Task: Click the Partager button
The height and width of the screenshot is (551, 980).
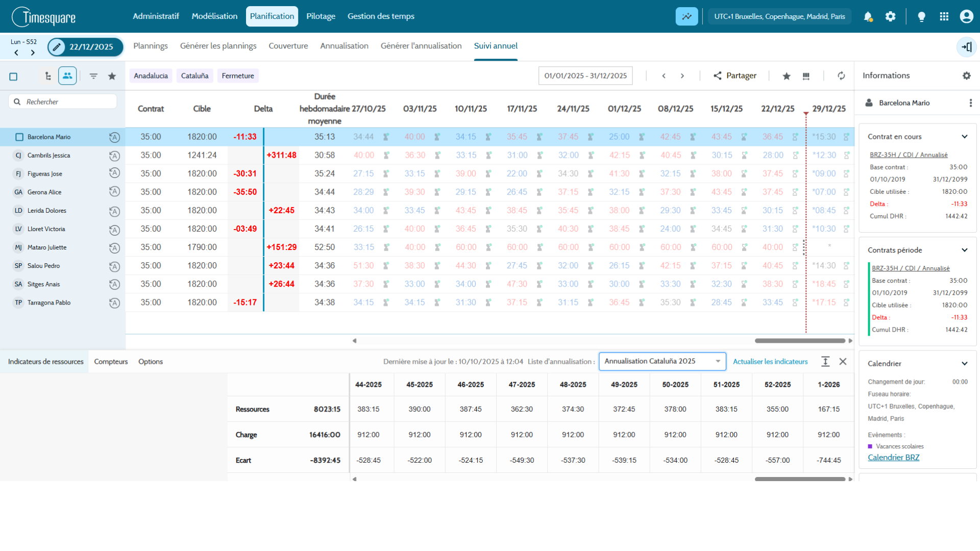Action: pos(734,76)
